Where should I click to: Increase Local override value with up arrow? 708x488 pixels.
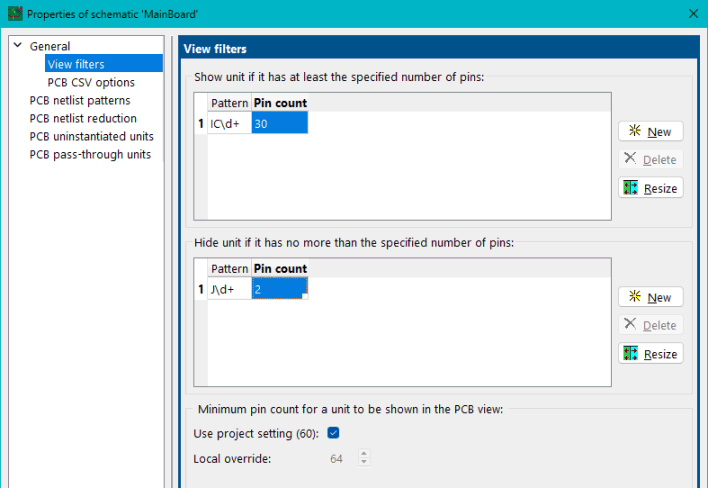pyautogui.click(x=364, y=454)
